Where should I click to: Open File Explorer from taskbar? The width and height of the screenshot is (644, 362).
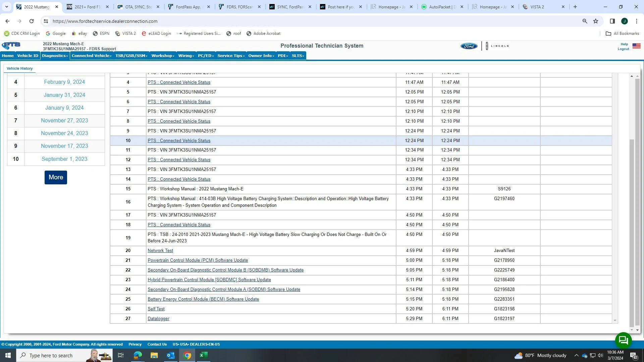click(x=154, y=355)
